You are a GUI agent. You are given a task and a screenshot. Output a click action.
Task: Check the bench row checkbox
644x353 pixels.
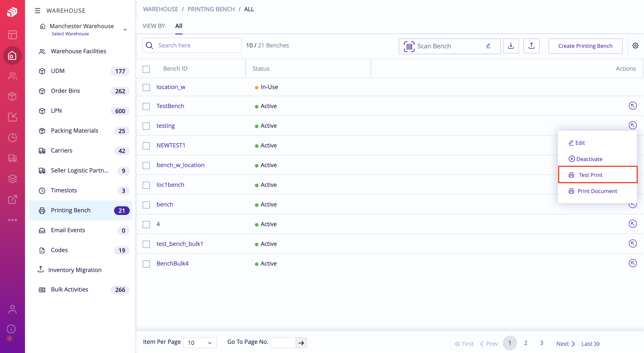(146, 205)
